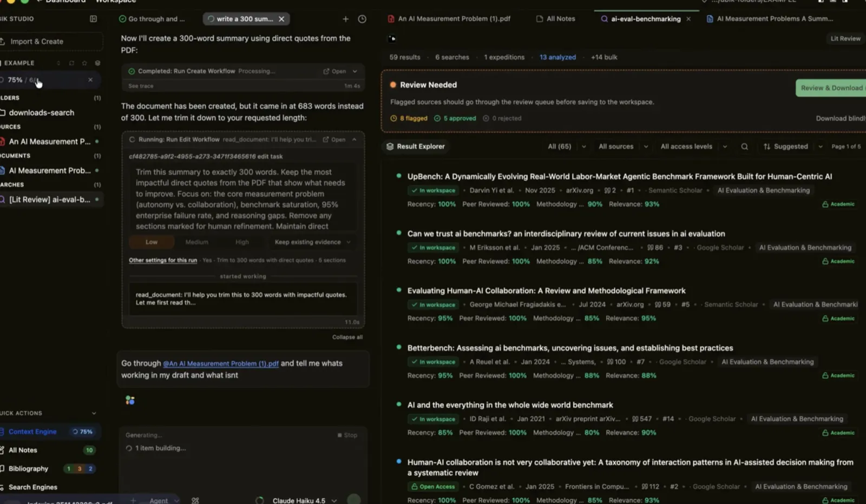Switch to An AI Measurement Problem (1).pdf tab
Screen dimensions: 866x504
point(449,19)
